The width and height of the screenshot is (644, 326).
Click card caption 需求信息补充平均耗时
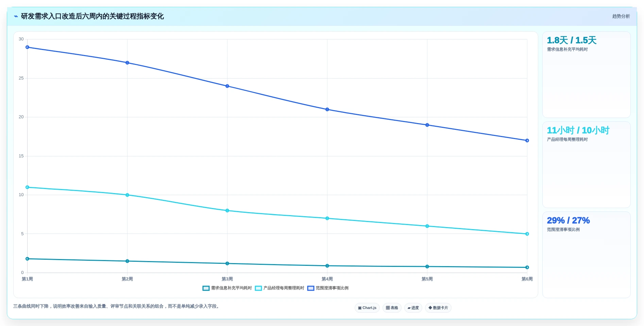(567, 50)
